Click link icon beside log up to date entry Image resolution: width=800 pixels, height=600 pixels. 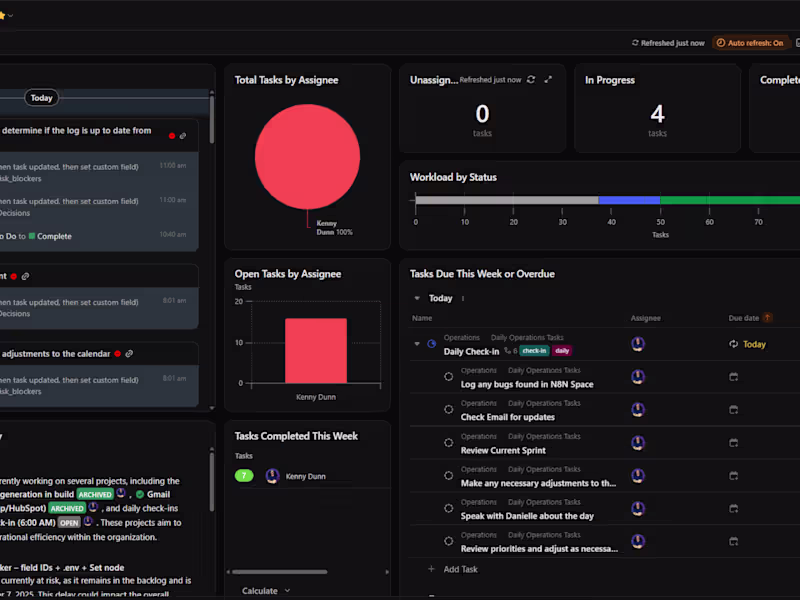(x=183, y=136)
